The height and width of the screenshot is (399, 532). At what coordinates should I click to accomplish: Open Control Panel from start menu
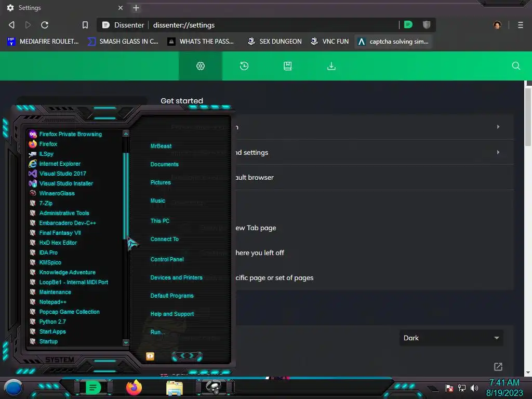click(x=167, y=259)
